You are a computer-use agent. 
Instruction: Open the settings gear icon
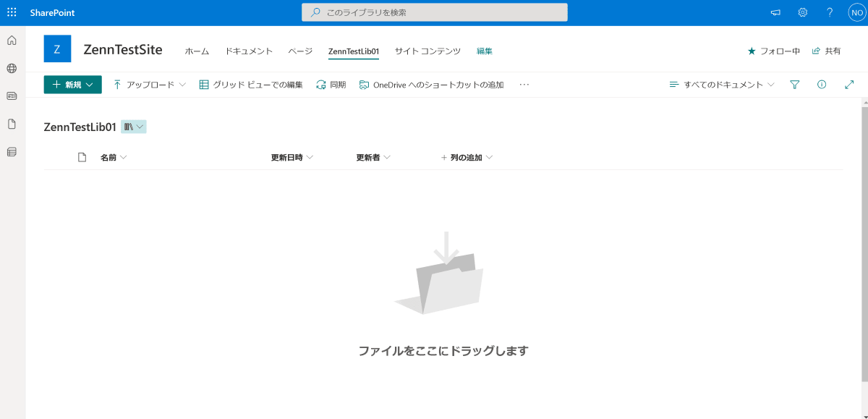(802, 12)
